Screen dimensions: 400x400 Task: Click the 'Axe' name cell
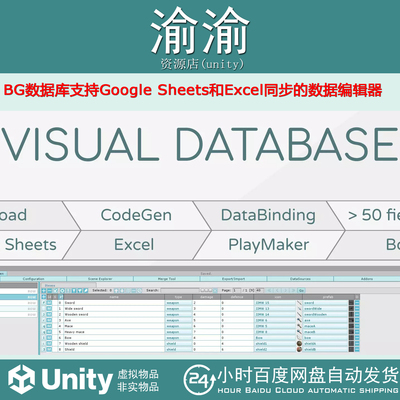pos(114,320)
